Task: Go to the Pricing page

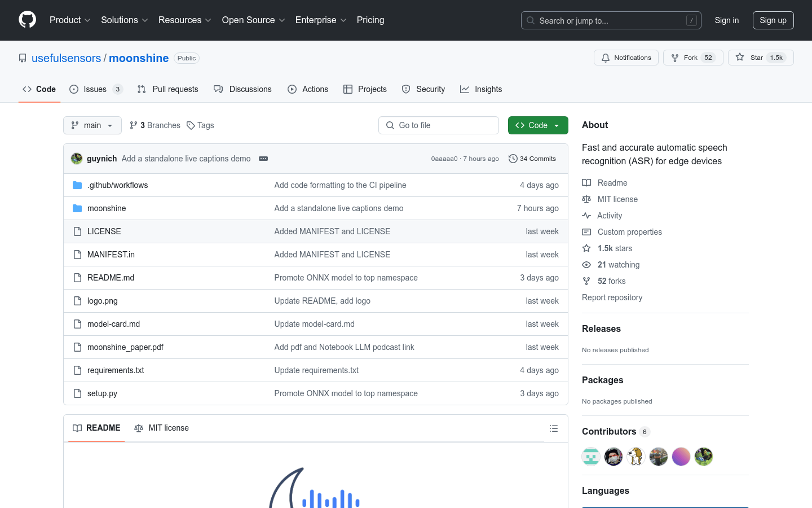Action: point(370,20)
